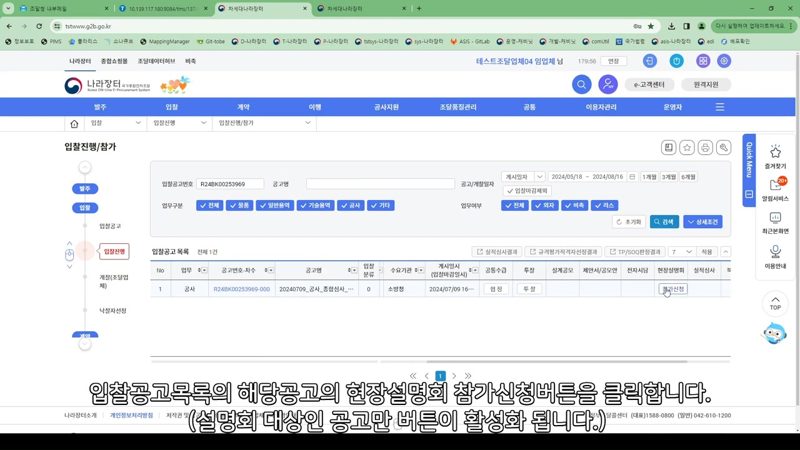
Task: Click the 투찰 button in the row
Action: coord(529,289)
